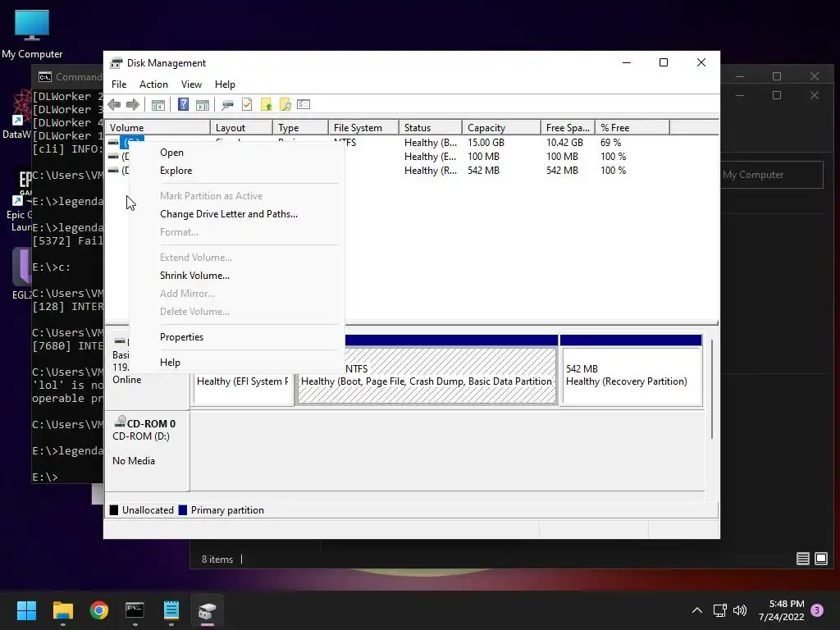Select the My Computer desktop icon

pos(32,34)
